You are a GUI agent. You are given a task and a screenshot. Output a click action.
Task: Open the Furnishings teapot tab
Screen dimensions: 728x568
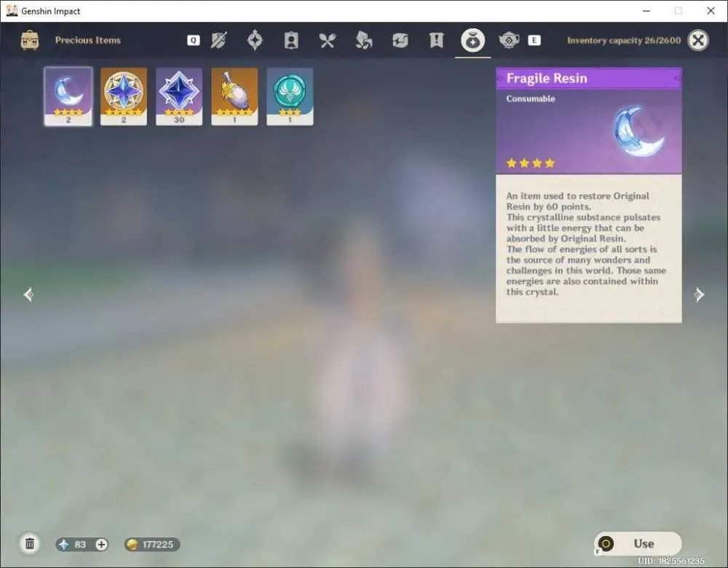[509, 40]
